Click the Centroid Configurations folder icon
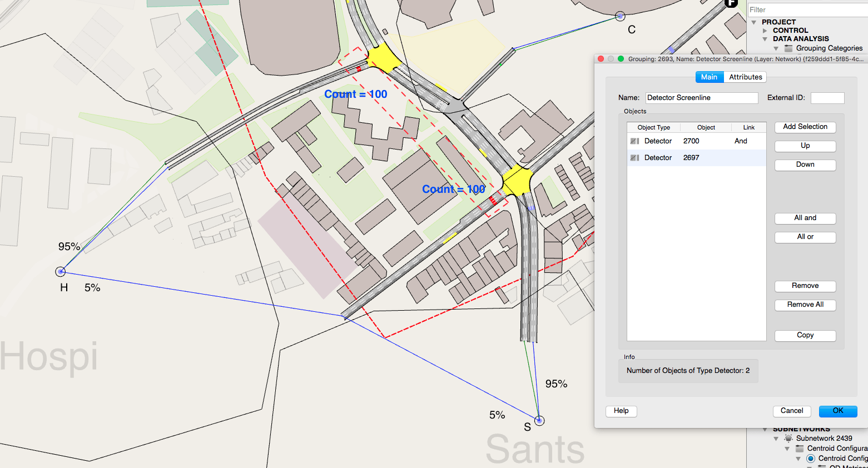The image size is (868, 468). pyautogui.click(x=800, y=449)
